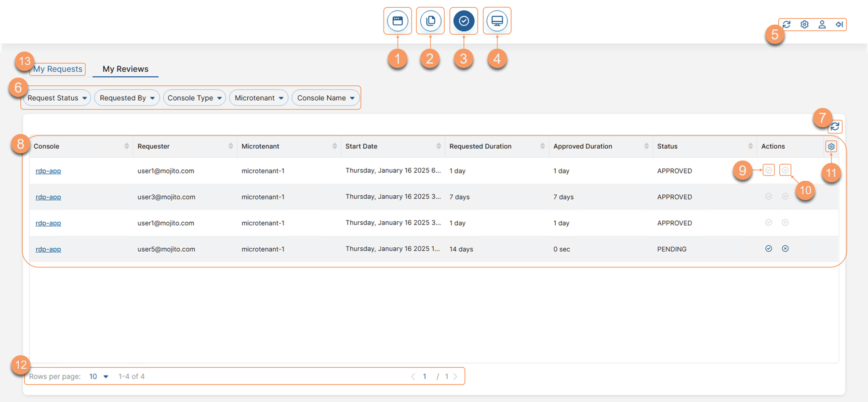The height and width of the screenshot is (402, 868).
Task: Reject the pending request from user5@mojito.com
Action: (x=785, y=249)
